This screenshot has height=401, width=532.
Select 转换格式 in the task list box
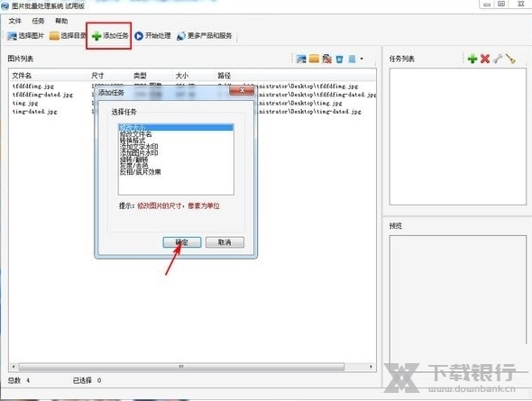(176, 141)
